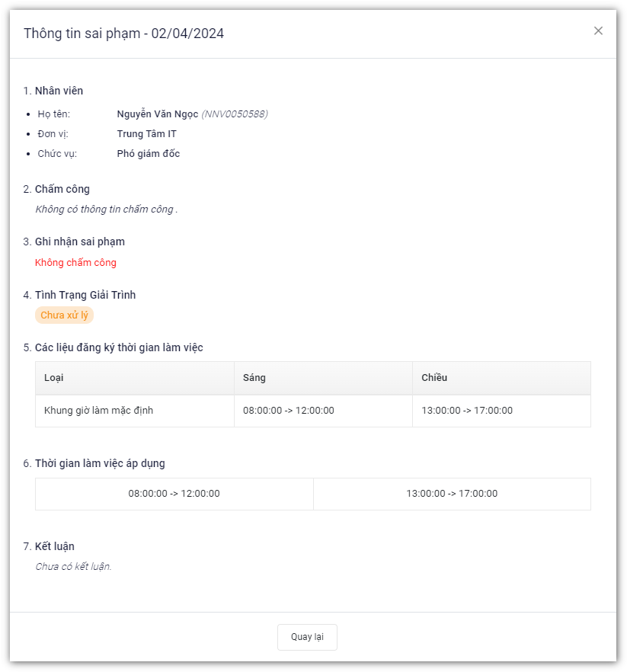
Task: Click the dialog title Thông tin sai phạm
Action: (x=123, y=34)
